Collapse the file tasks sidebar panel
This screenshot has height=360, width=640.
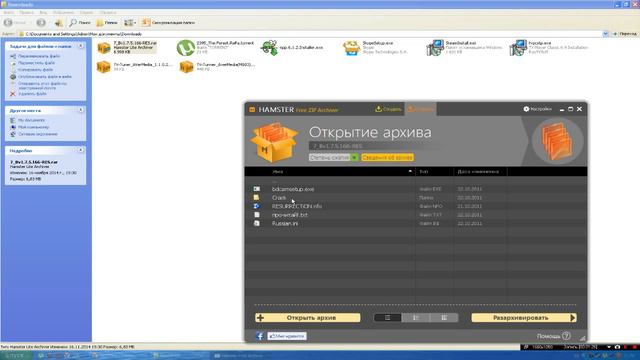pos(81,46)
